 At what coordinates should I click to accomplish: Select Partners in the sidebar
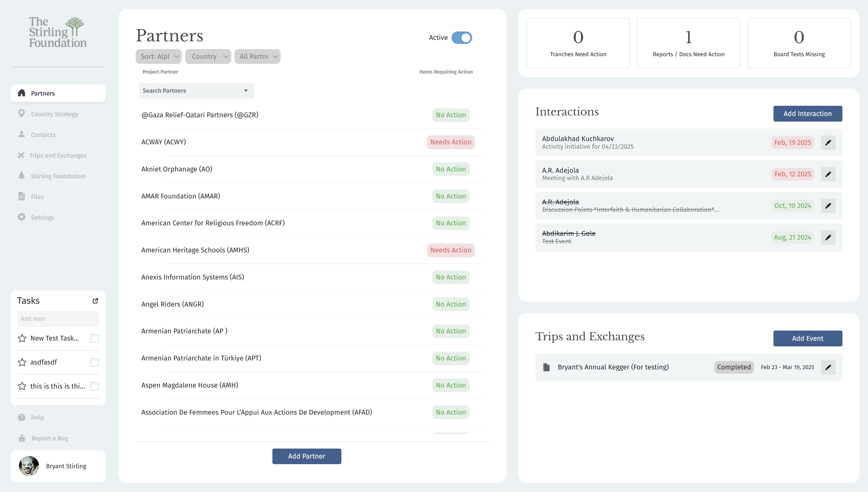coord(43,93)
